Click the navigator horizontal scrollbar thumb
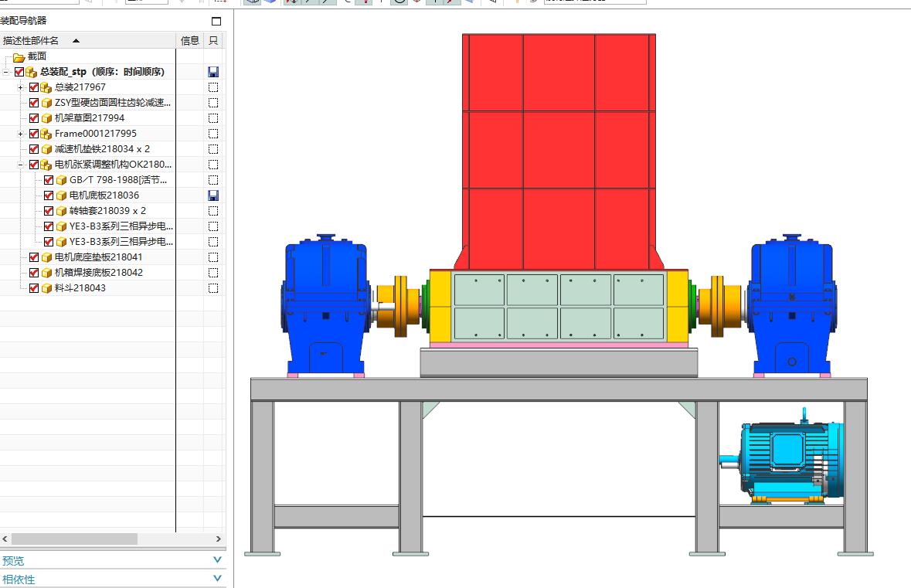Viewport: 911px width, 588px height. coord(74,539)
